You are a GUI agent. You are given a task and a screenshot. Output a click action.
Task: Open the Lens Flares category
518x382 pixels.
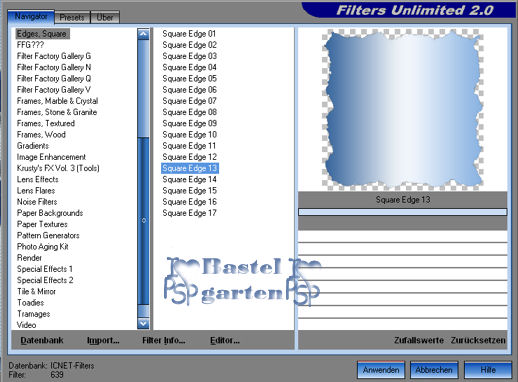click(x=36, y=191)
